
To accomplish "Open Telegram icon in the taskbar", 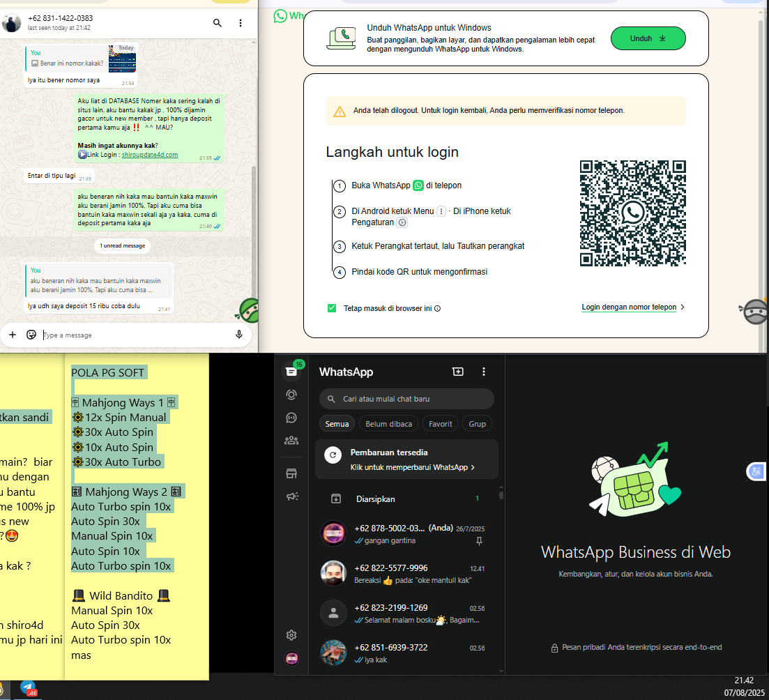I will coord(28,689).
